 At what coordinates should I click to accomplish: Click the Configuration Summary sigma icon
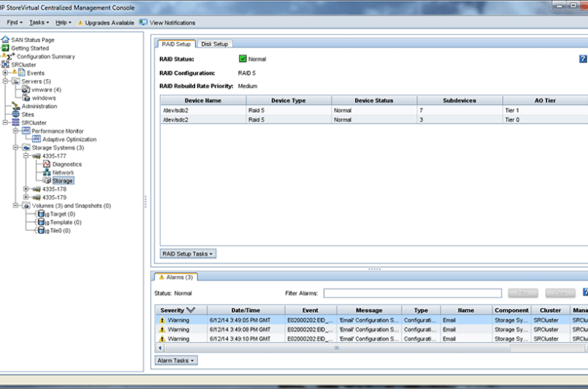point(11,57)
